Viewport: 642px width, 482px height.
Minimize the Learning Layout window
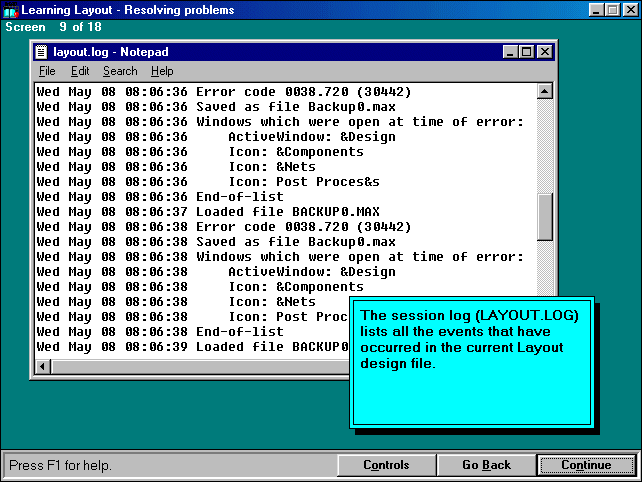597,10
